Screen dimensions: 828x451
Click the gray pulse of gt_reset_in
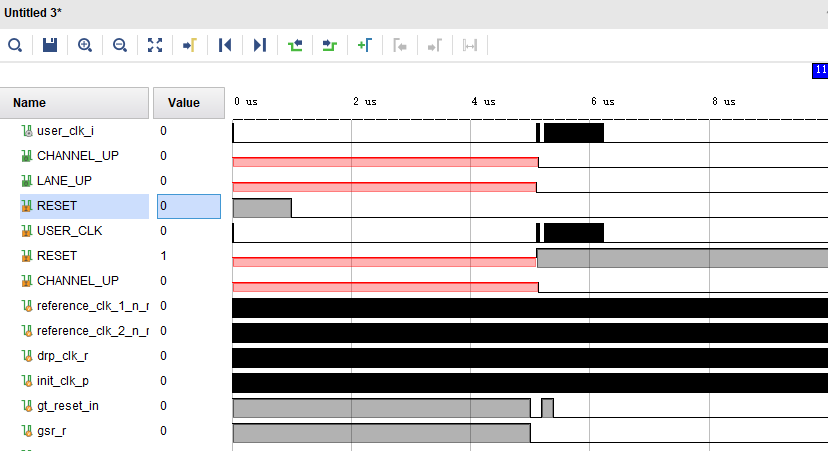548,408
